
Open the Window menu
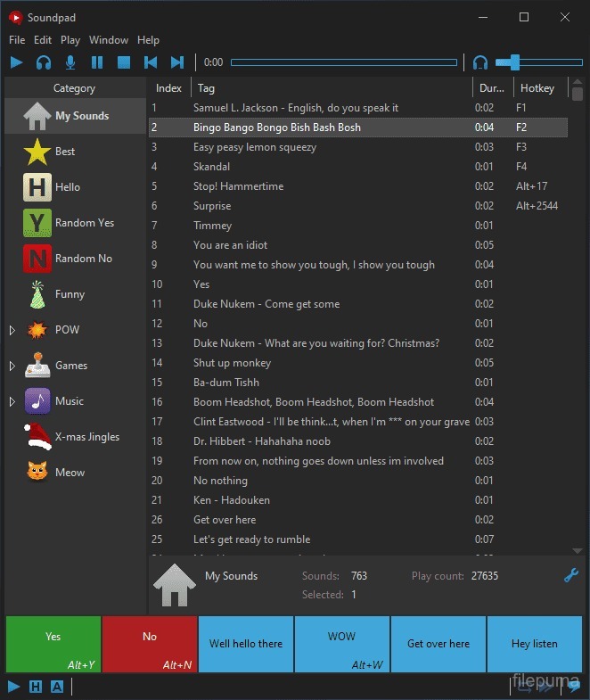[109, 40]
